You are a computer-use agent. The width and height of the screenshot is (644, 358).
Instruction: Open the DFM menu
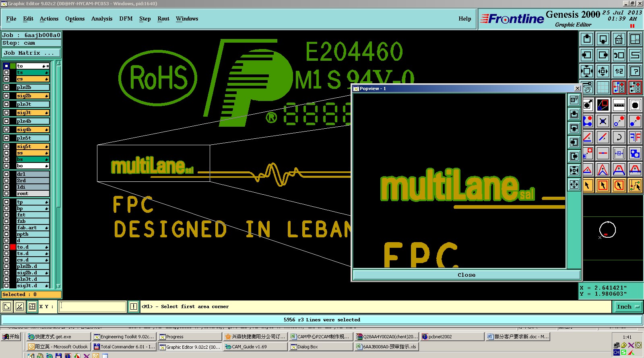click(126, 19)
